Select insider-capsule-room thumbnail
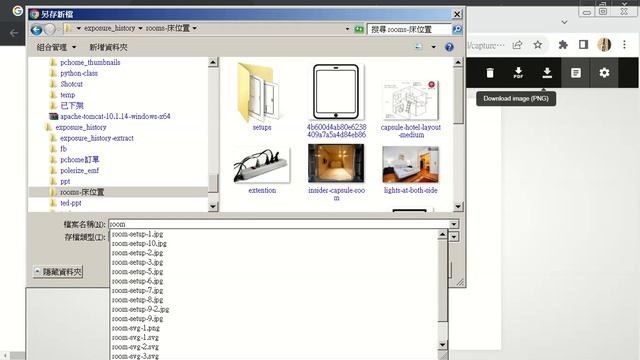This screenshot has width=640, height=360. click(336, 163)
